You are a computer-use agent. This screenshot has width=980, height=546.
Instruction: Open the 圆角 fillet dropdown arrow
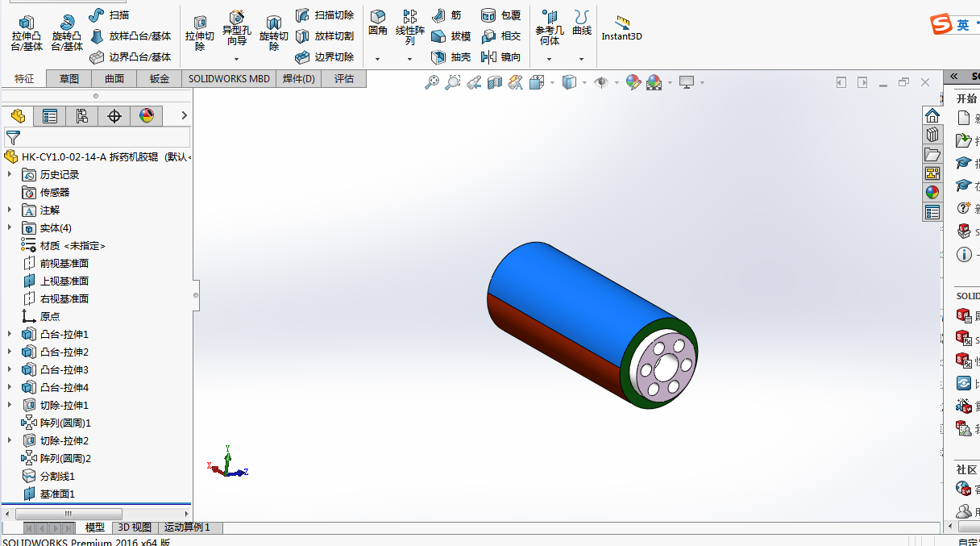click(x=378, y=59)
